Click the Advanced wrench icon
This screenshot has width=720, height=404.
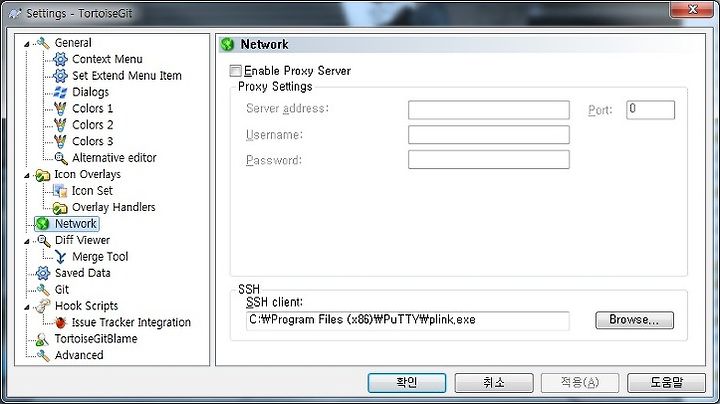coord(43,355)
